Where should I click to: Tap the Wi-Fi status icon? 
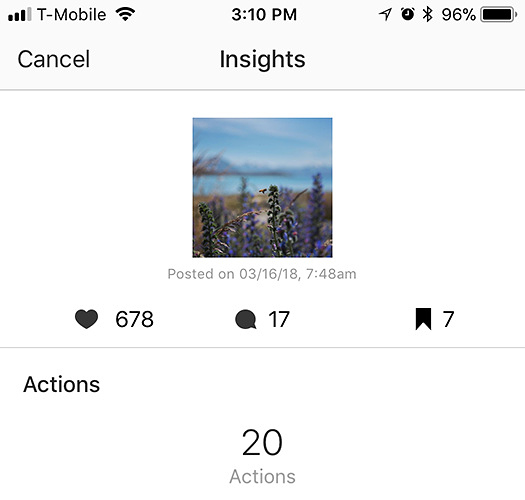[x=125, y=14]
